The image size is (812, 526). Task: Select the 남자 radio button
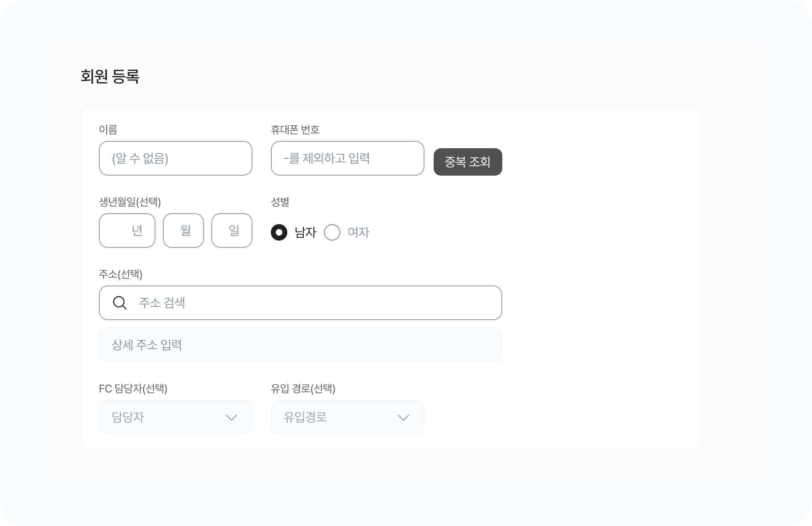279,232
